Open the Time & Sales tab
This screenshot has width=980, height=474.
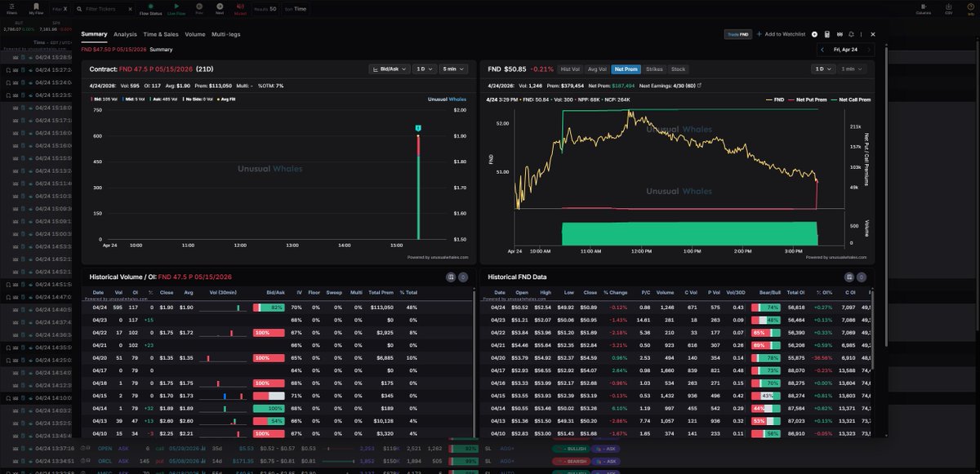tap(161, 34)
